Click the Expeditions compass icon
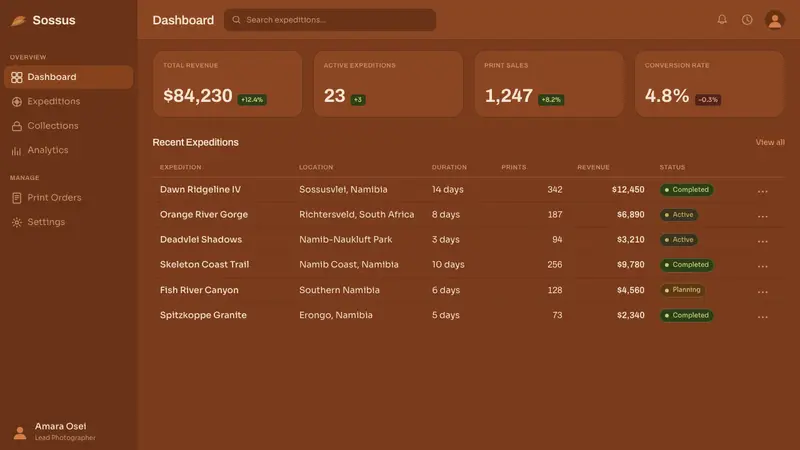Screen dimensions: 800x450 [x=17, y=102]
